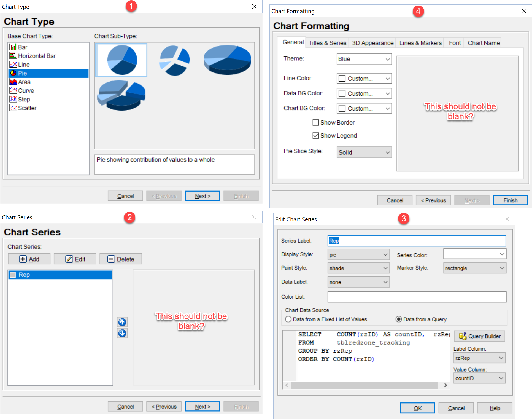Toggle the Show Border checkbox
Screen dimensions: 532x419
click(316, 122)
